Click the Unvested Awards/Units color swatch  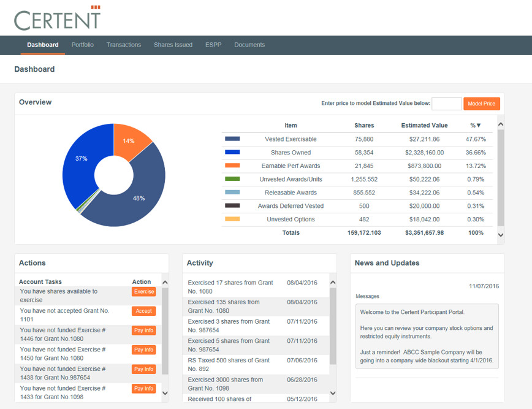pos(232,179)
